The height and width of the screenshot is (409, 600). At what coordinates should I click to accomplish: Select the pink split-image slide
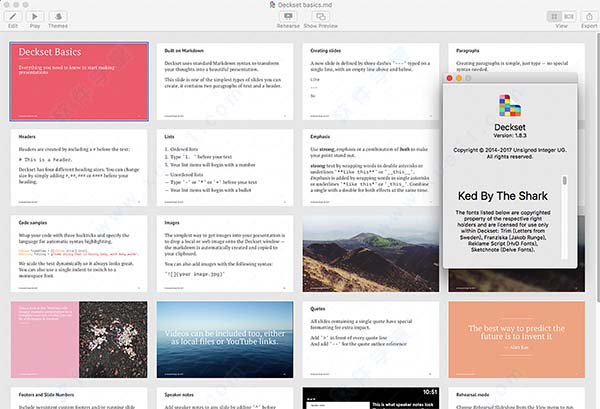[x=79, y=340]
